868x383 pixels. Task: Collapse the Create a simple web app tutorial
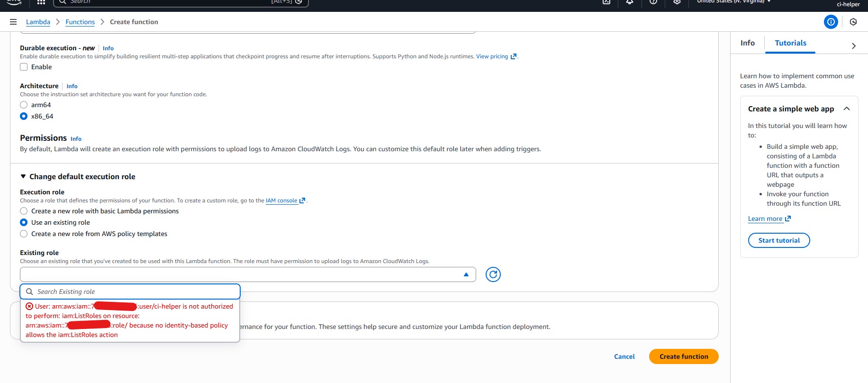(846, 109)
